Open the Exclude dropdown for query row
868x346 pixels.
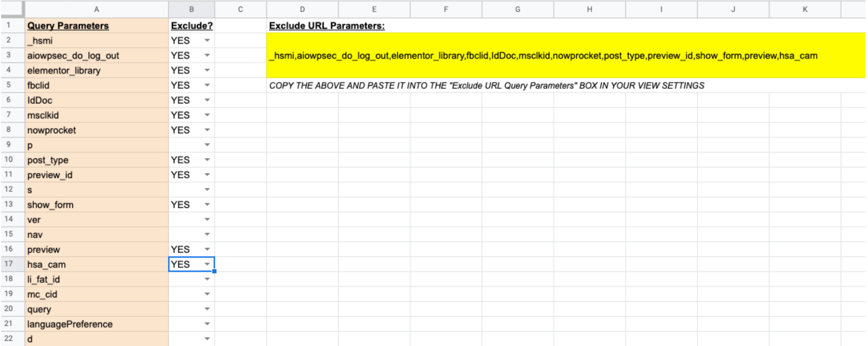207,309
